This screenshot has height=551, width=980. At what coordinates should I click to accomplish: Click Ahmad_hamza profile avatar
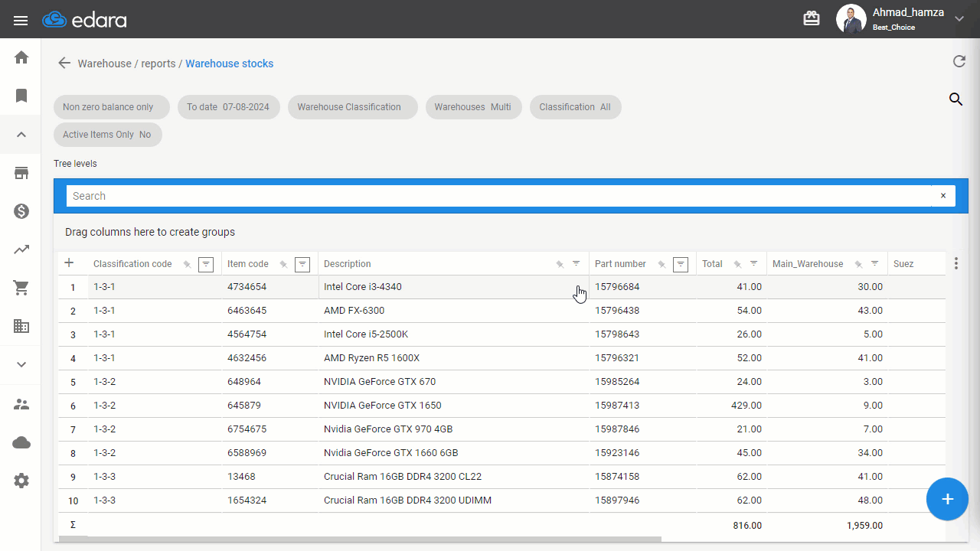tap(851, 19)
